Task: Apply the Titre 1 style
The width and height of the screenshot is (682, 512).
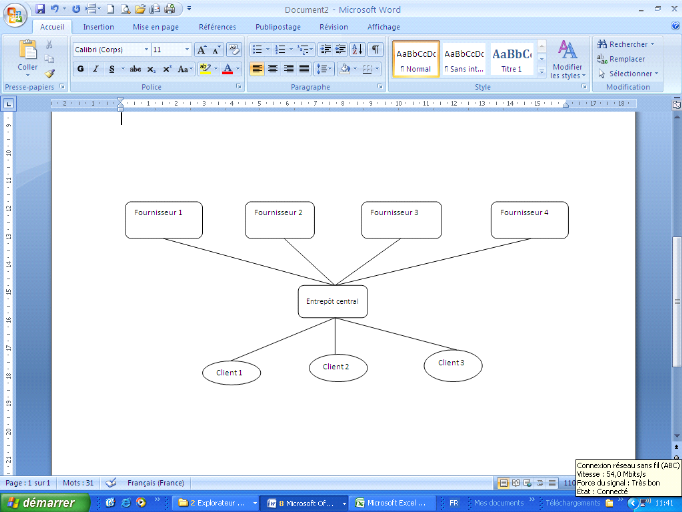Action: click(x=512, y=59)
